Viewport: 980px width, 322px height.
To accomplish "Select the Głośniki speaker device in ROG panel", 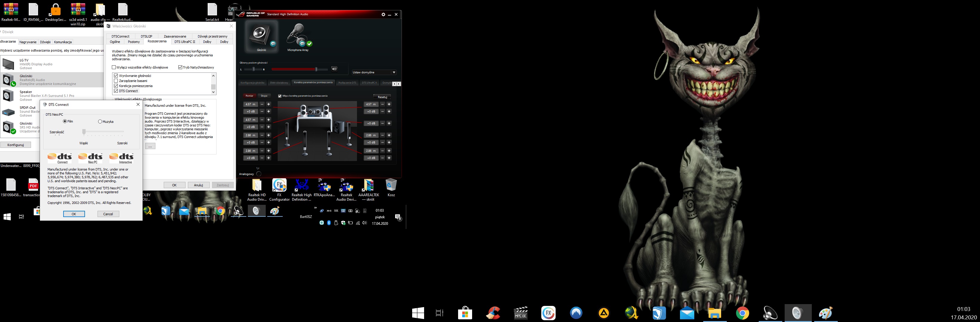I will pos(261,36).
